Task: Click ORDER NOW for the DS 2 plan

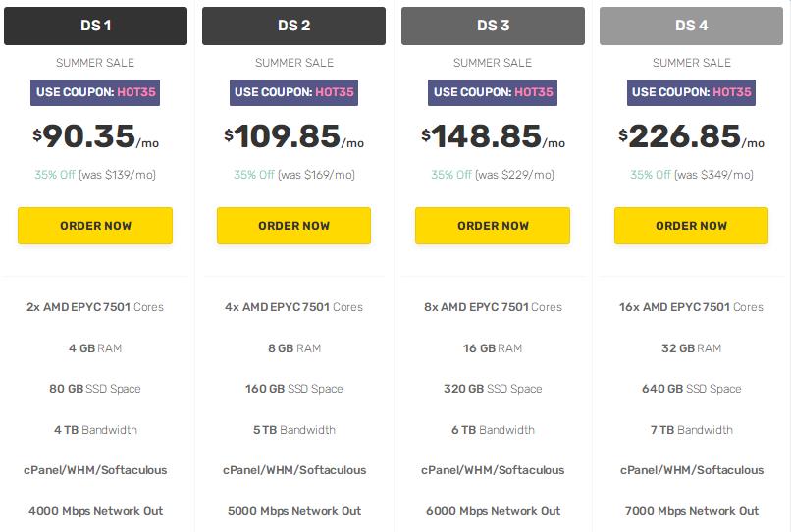Action: tap(293, 226)
